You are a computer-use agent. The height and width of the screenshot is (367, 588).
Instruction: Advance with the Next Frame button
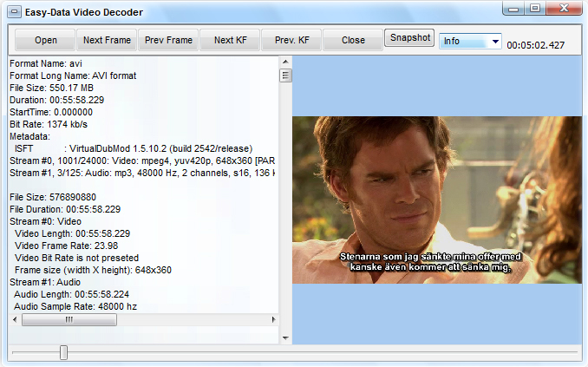107,40
